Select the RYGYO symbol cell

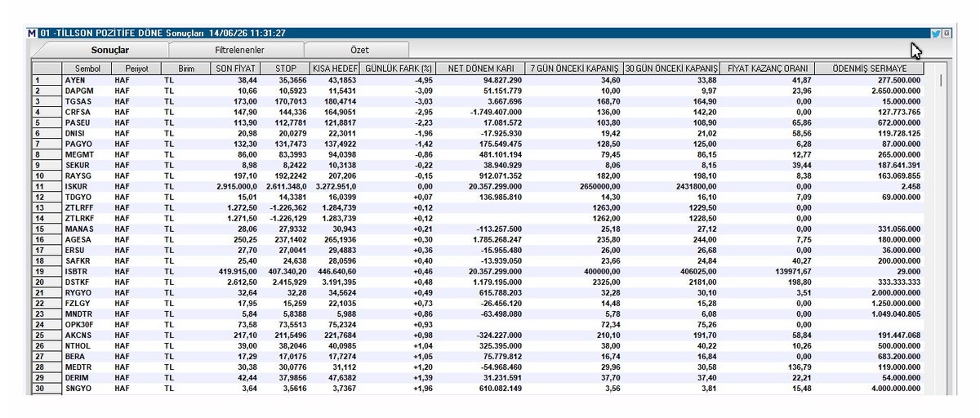[x=87, y=292]
